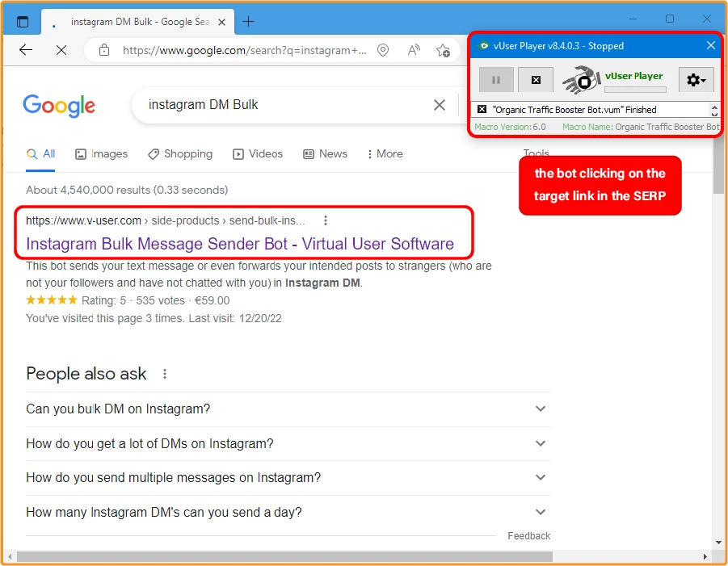Click the vUser Player robot hand logo

[581, 80]
